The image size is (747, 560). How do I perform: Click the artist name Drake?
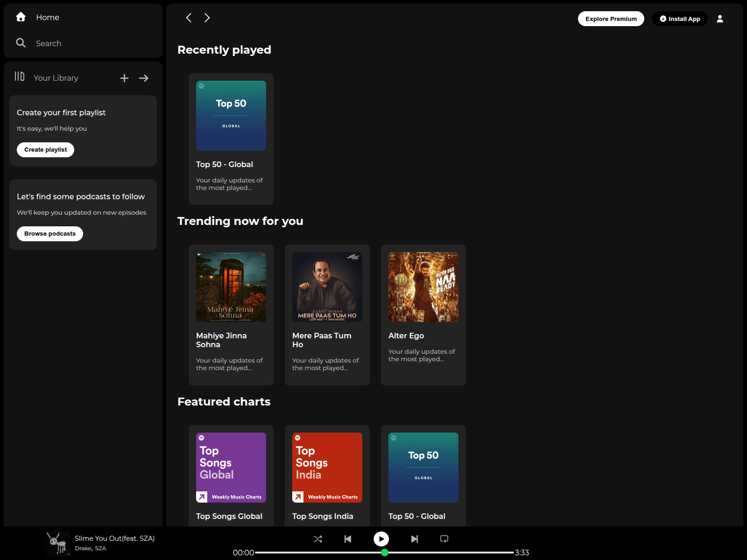click(83, 548)
